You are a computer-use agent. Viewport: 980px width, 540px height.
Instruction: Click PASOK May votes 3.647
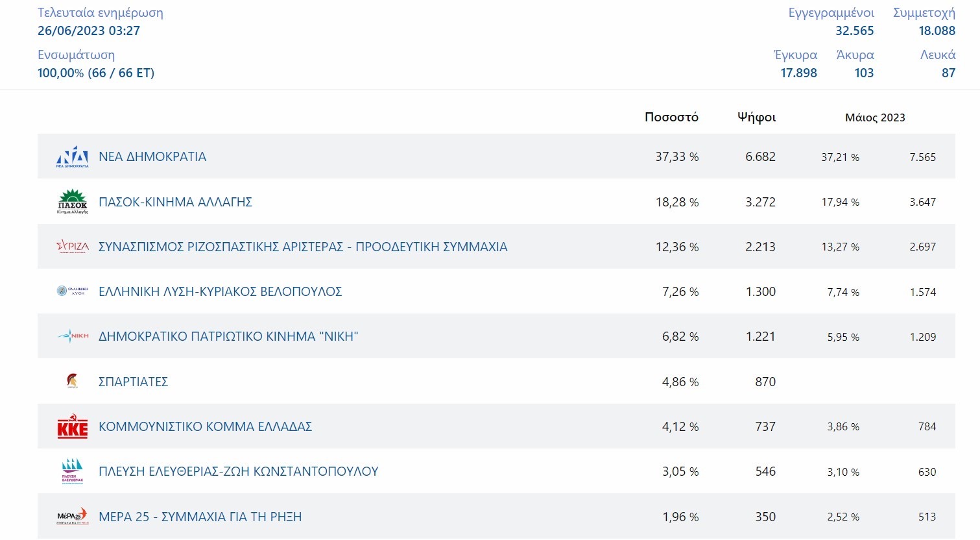coord(922,202)
